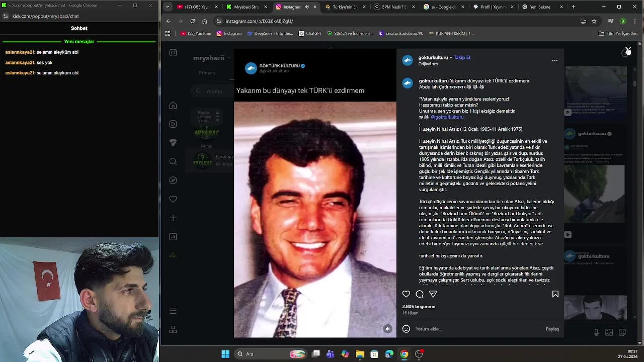Open the Chrome profile avatar B

point(623,21)
